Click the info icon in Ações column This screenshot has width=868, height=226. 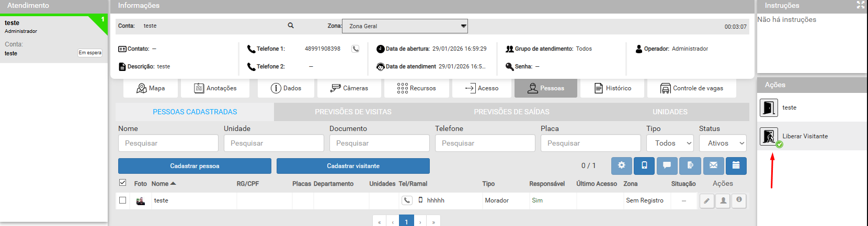click(739, 200)
